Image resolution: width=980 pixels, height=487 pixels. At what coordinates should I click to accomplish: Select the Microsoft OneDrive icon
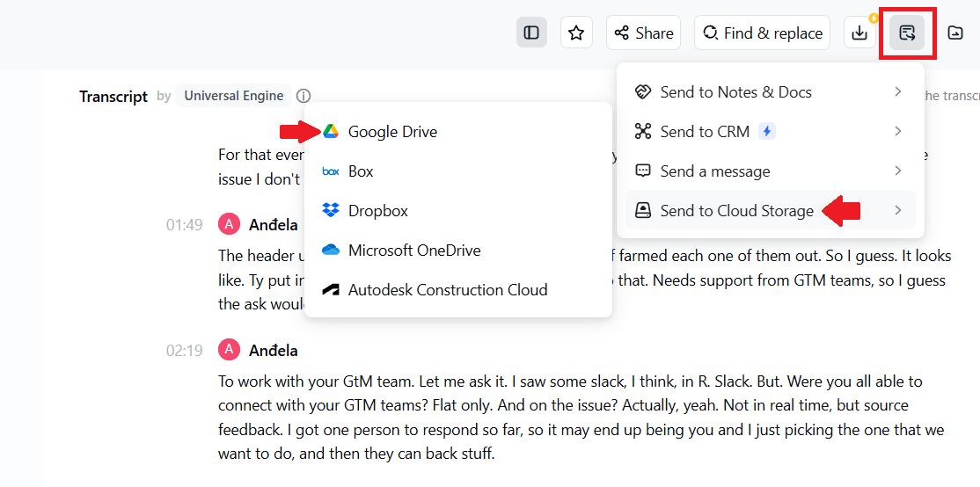pyautogui.click(x=331, y=251)
